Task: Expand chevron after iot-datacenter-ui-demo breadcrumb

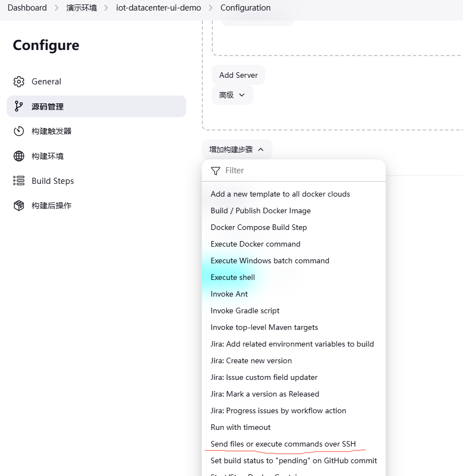Action: (211, 8)
